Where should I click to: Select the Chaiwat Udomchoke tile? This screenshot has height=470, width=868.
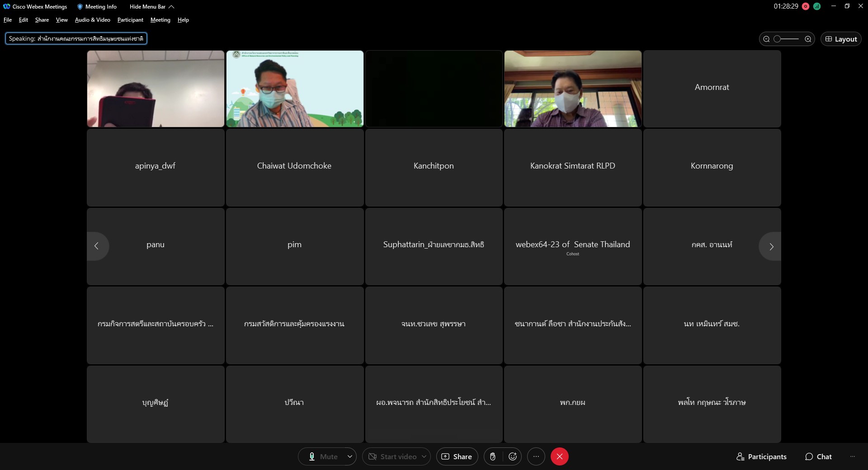(x=295, y=168)
